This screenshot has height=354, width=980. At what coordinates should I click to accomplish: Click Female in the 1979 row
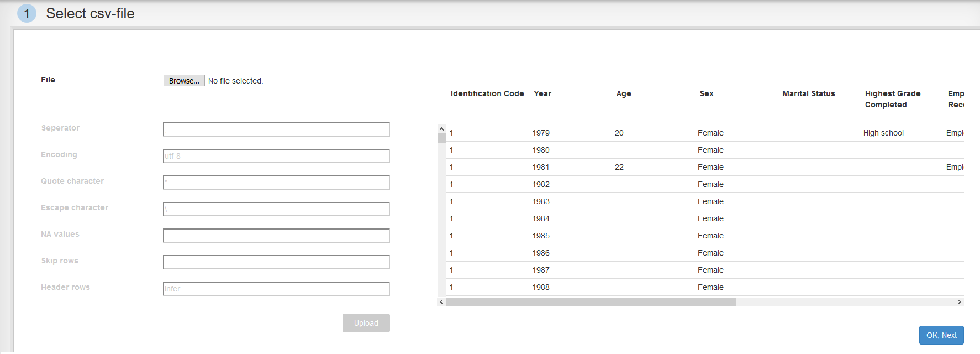point(710,133)
